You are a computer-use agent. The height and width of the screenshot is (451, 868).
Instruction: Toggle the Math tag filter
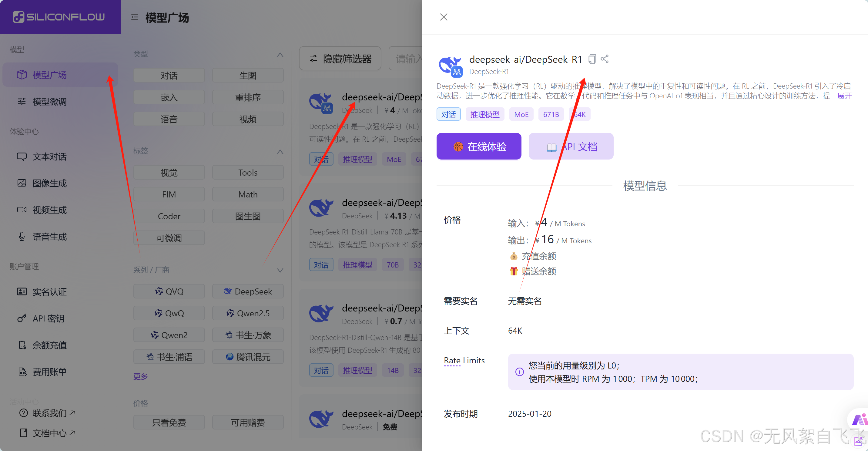click(x=248, y=194)
